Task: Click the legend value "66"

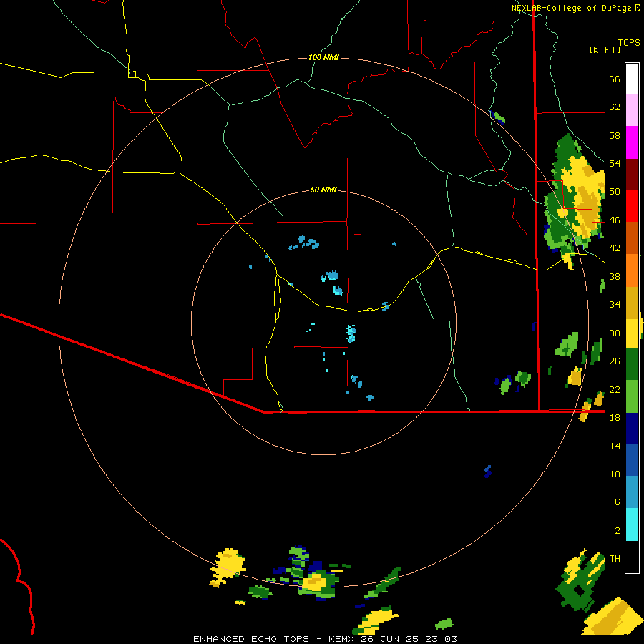Action: point(615,79)
